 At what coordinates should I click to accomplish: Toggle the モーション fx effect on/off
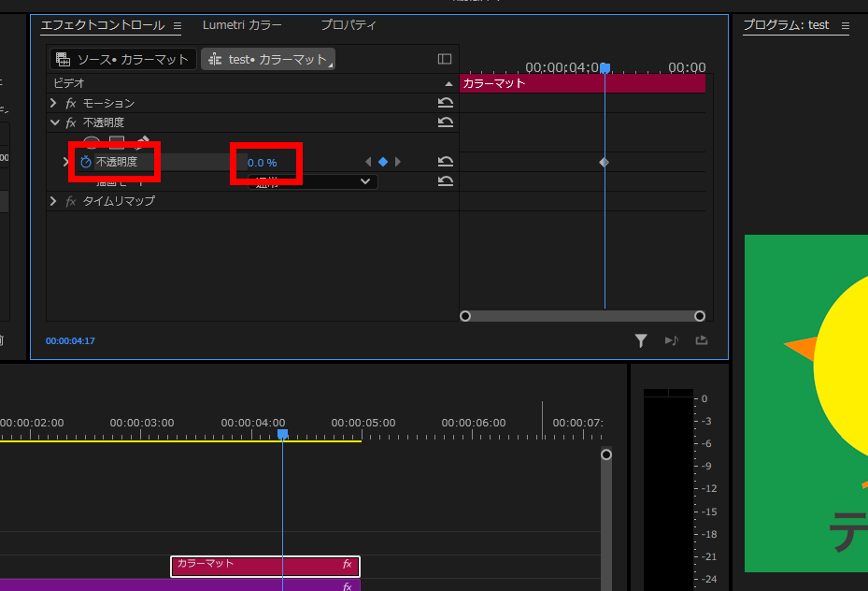[71, 103]
